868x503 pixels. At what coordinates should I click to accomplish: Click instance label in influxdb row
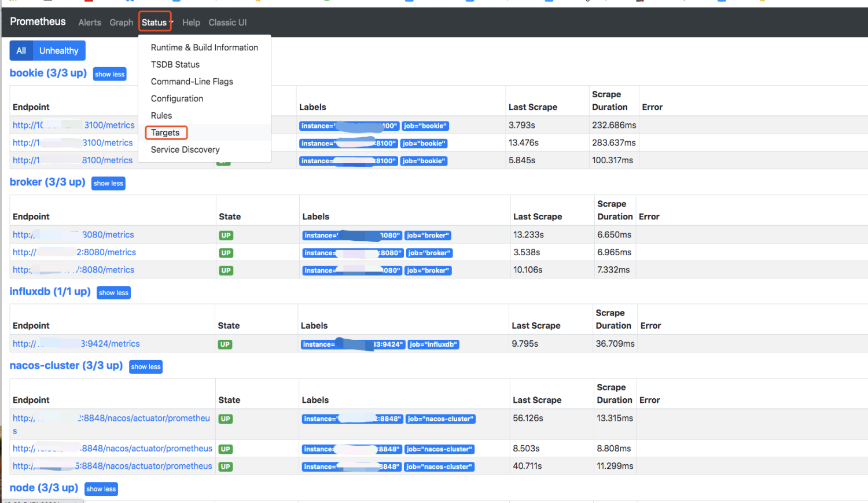[353, 344]
